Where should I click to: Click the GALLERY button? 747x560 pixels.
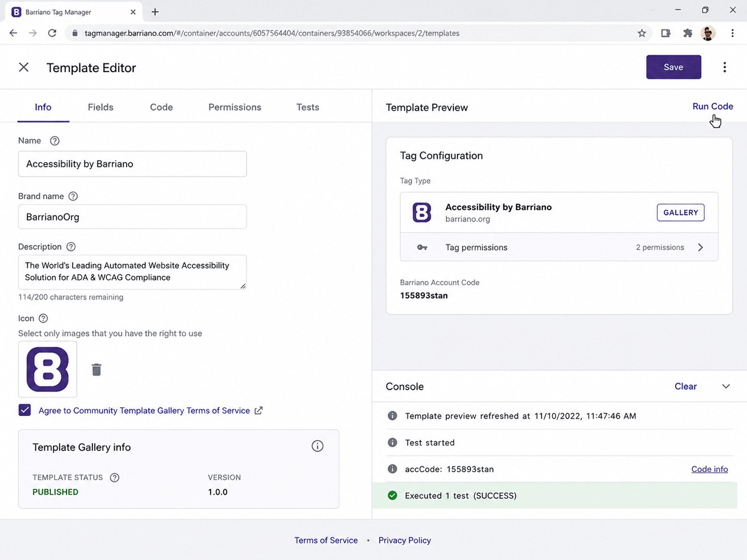[680, 212]
